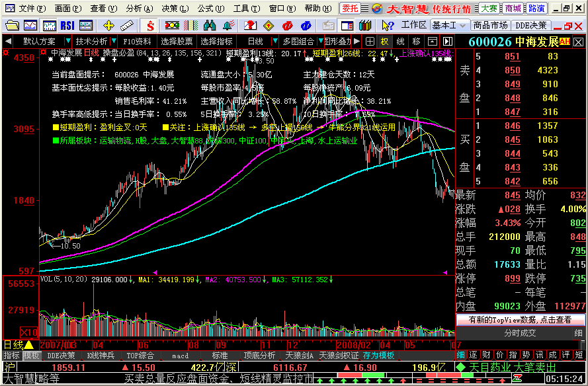This screenshot has height=386, width=588.
Task: Select the K线神兵 tab
Action: (x=101, y=356)
